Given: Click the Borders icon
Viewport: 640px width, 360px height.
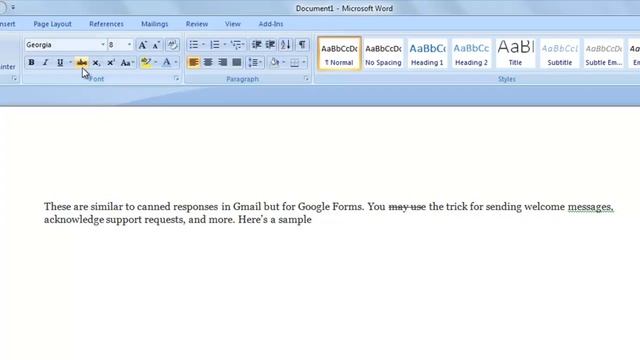Looking at the screenshot, I should click(294, 62).
